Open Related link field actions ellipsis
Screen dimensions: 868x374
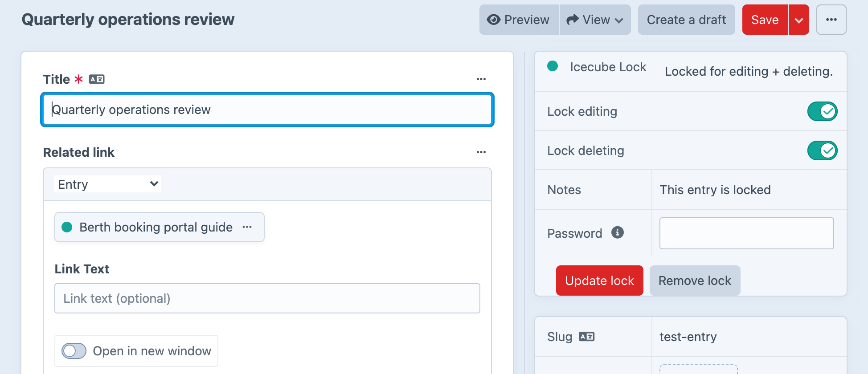pyautogui.click(x=481, y=152)
